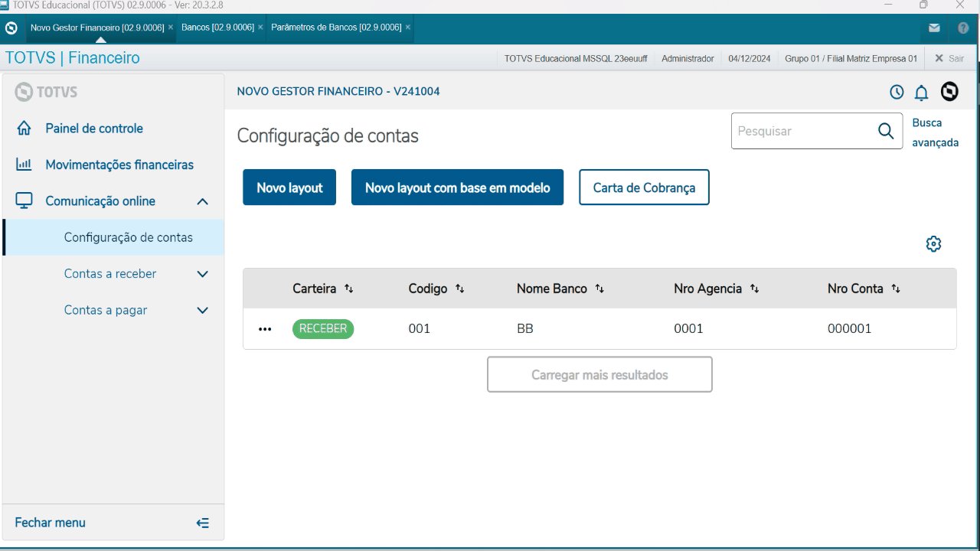Open Movimentações financeiras in the sidebar
The width and height of the screenshot is (980, 551).
[119, 165]
